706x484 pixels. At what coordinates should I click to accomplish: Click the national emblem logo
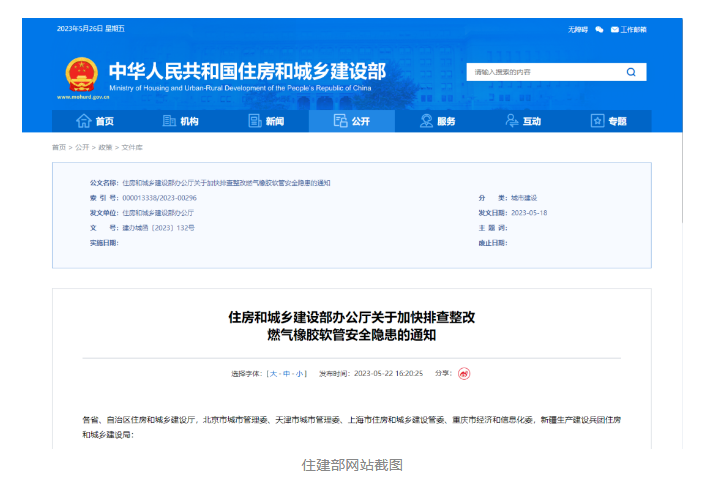(x=81, y=75)
